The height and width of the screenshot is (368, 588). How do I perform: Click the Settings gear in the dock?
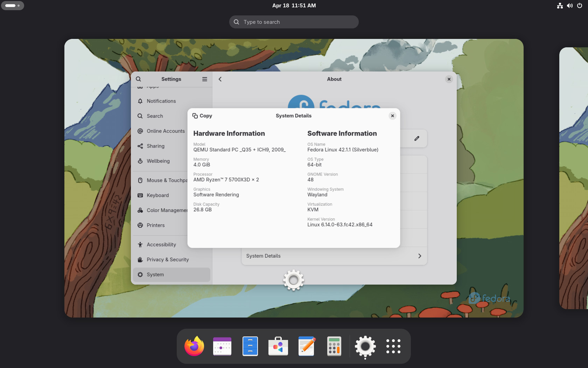tap(365, 346)
